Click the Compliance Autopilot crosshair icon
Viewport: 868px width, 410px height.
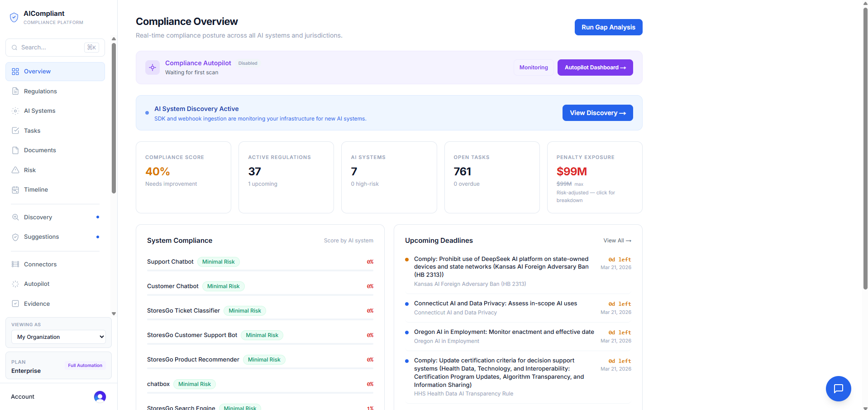pyautogui.click(x=153, y=68)
